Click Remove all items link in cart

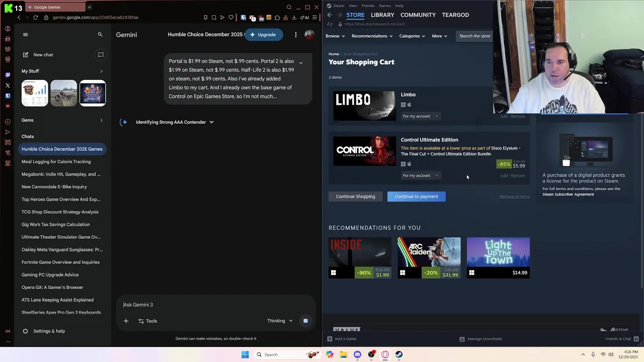coord(515,197)
